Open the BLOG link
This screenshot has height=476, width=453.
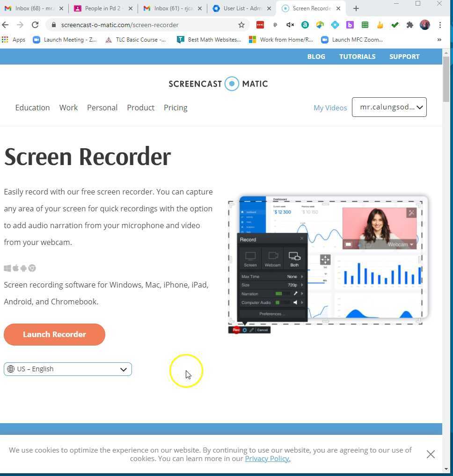coord(316,57)
